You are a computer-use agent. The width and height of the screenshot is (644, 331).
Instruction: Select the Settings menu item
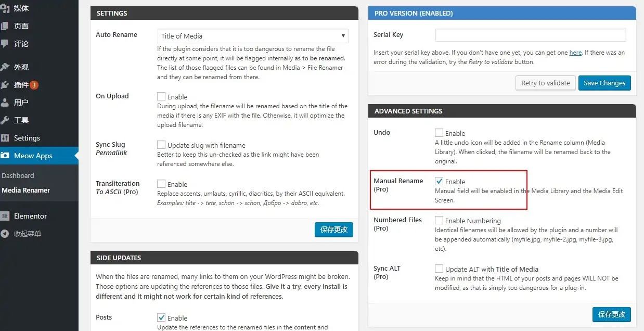27,138
